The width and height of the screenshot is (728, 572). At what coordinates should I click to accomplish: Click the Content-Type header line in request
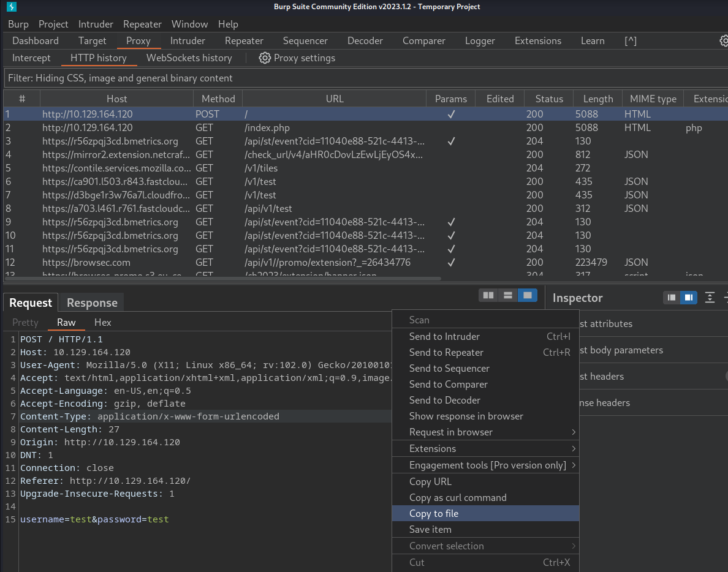[150, 416]
